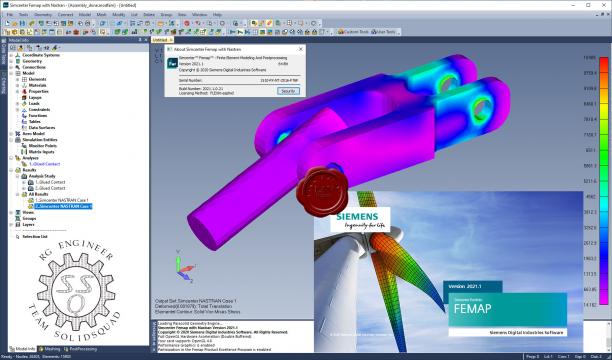Image resolution: width=612 pixels, height=360 pixels.
Task: Click the Geometry node icon in tree
Action: [x=18, y=61]
